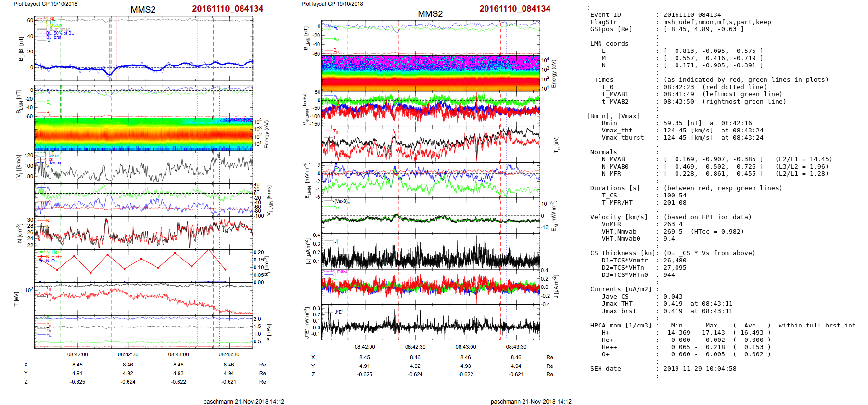Click the 08:42:00 time tick on left plot

click(77, 354)
